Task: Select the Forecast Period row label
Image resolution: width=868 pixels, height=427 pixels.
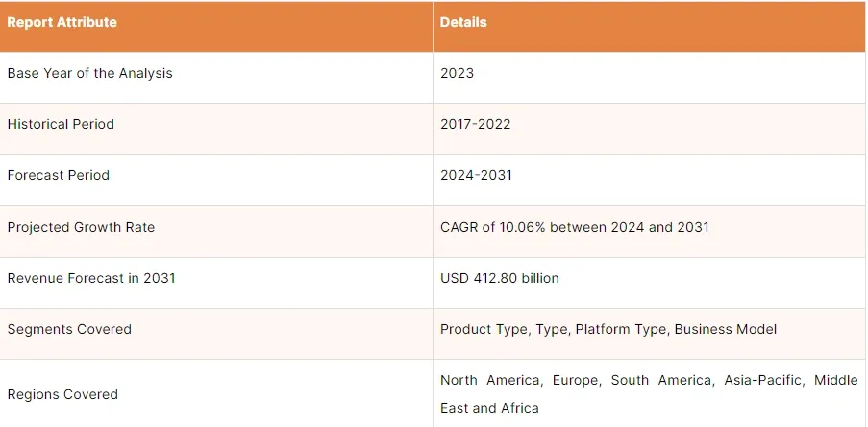Action: click(x=58, y=175)
